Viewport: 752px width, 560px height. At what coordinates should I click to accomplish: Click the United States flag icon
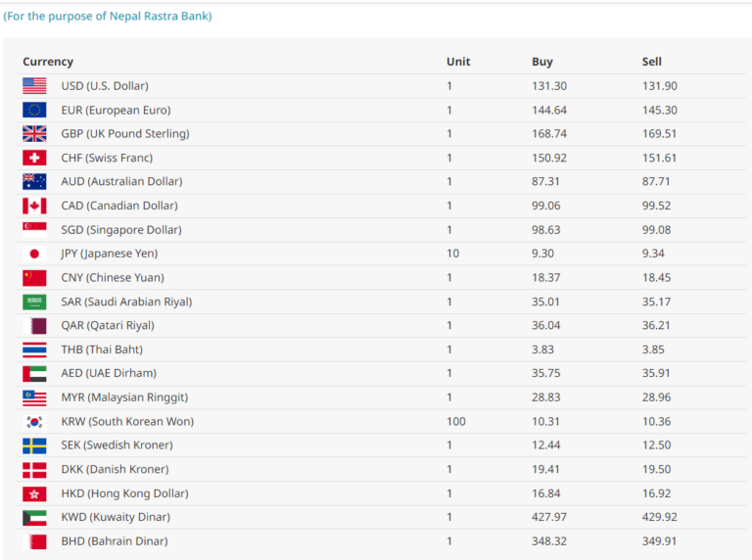click(x=34, y=86)
